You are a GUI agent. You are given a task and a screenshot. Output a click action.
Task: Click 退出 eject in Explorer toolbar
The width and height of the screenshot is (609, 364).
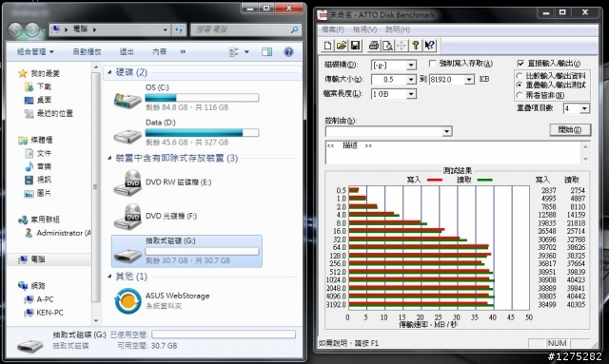pyautogui.click(x=127, y=51)
